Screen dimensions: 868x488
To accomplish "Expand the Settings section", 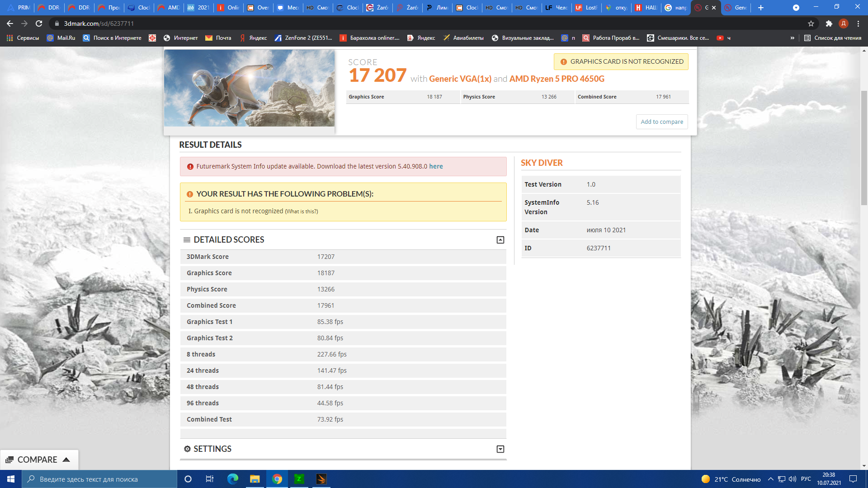I will click(x=500, y=449).
